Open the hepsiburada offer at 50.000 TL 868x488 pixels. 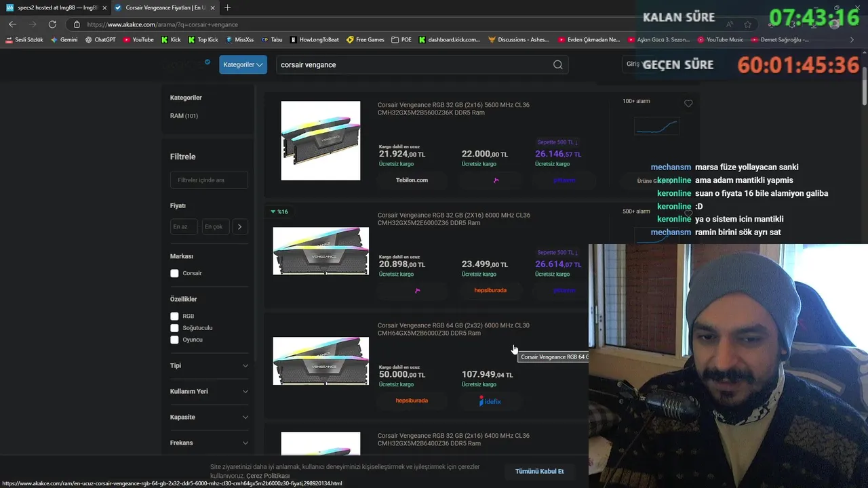coord(412,401)
